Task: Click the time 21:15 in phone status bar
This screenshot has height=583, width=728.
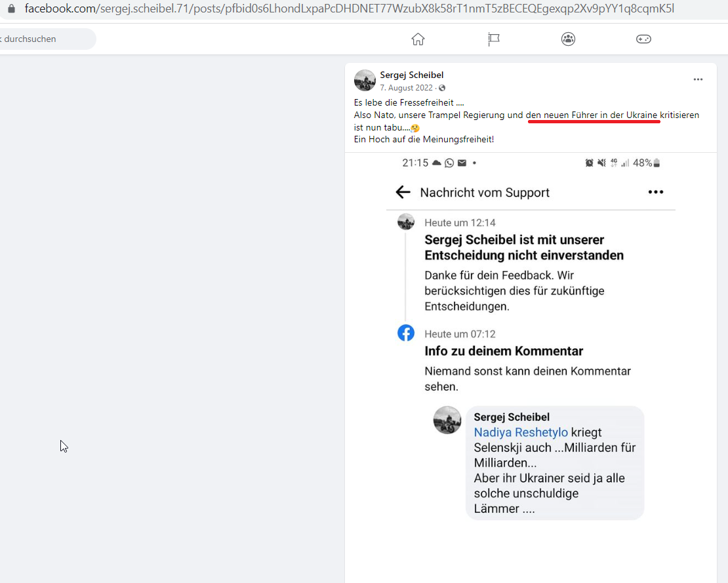Action: coord(415,163)
